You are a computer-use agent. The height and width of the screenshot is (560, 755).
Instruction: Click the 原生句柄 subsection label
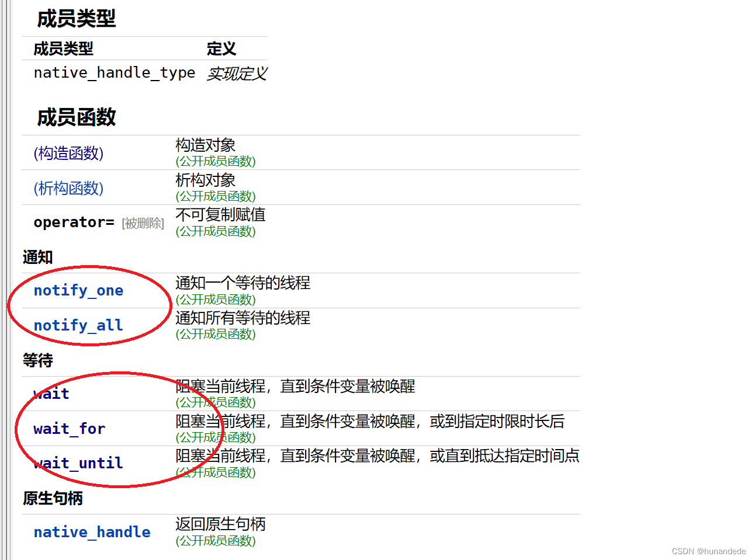pos(53,498)
